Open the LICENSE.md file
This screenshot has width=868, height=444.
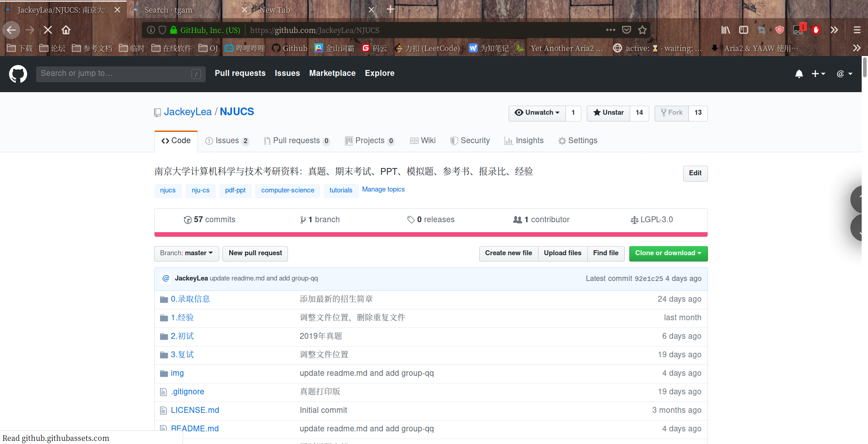pos(195,411)
